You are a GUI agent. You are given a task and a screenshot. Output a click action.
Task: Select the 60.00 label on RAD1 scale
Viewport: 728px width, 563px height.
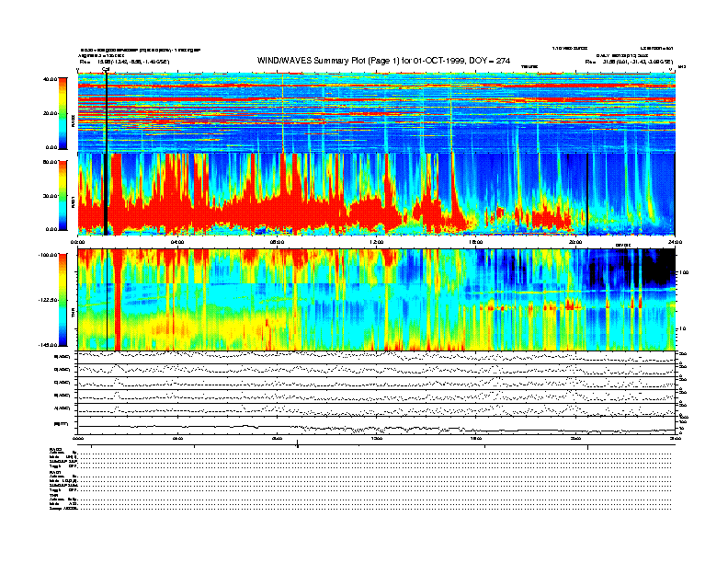coord(50,162)
